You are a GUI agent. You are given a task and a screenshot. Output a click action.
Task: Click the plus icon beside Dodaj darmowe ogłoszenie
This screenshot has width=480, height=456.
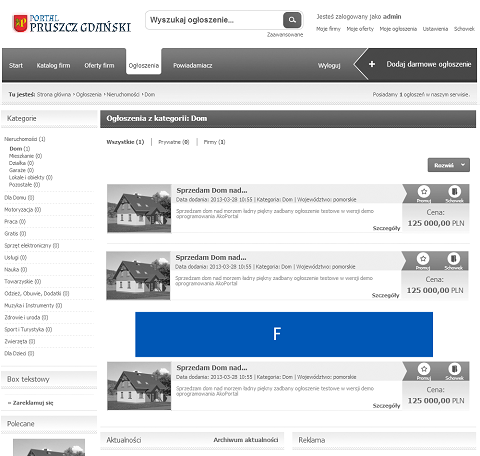[x=372, y=64]
